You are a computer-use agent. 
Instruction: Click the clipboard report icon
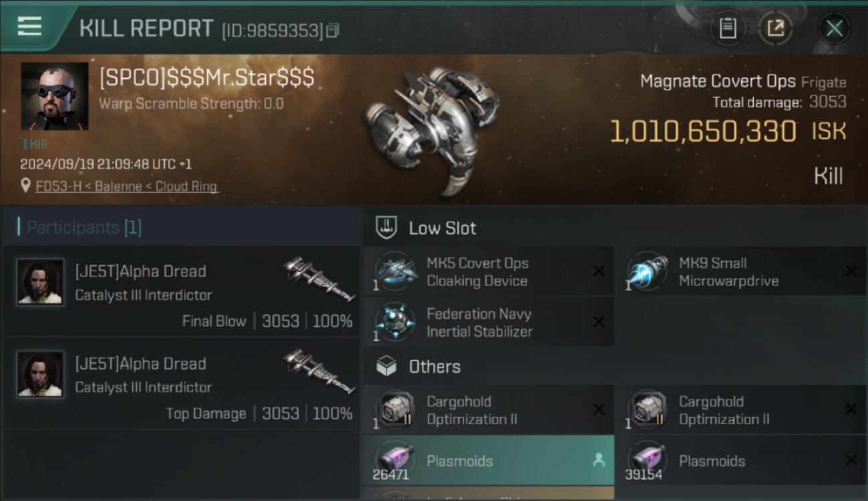point(727,28)
